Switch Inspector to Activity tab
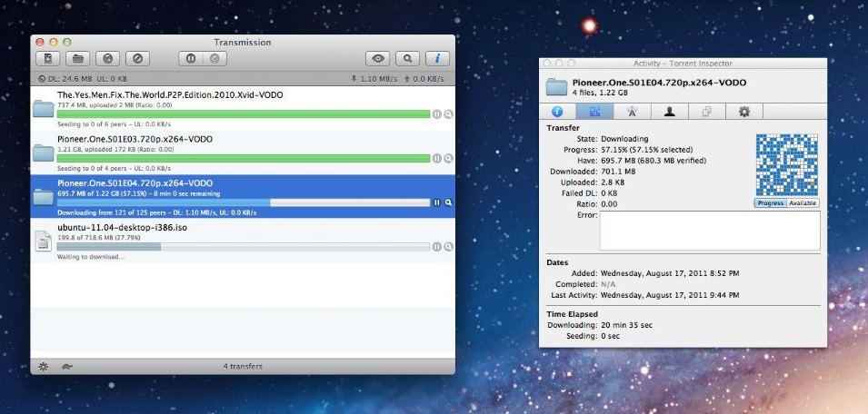 point(594,111)
